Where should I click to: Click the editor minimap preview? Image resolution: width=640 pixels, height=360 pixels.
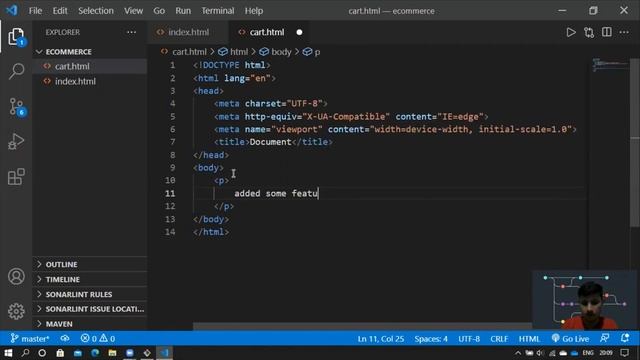(610, 65)
